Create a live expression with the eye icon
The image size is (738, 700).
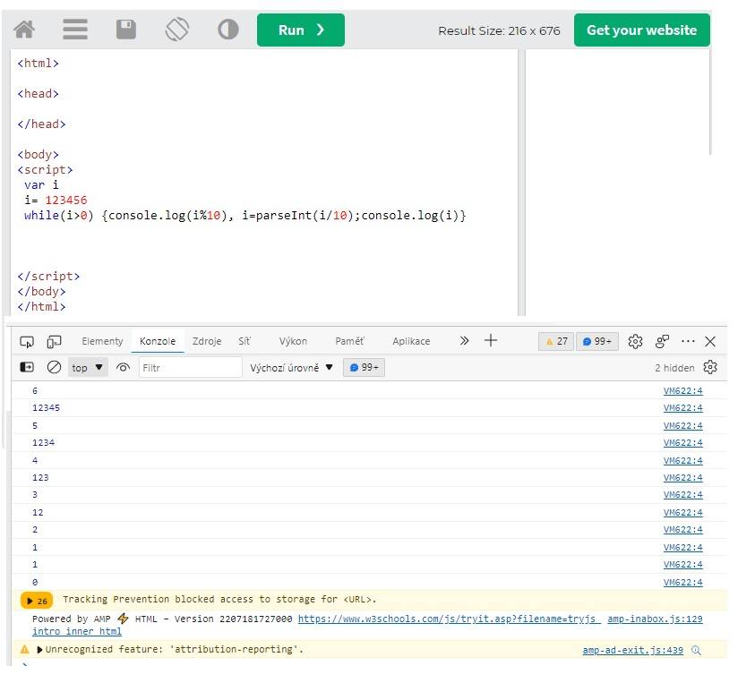[x=123, y=367]
